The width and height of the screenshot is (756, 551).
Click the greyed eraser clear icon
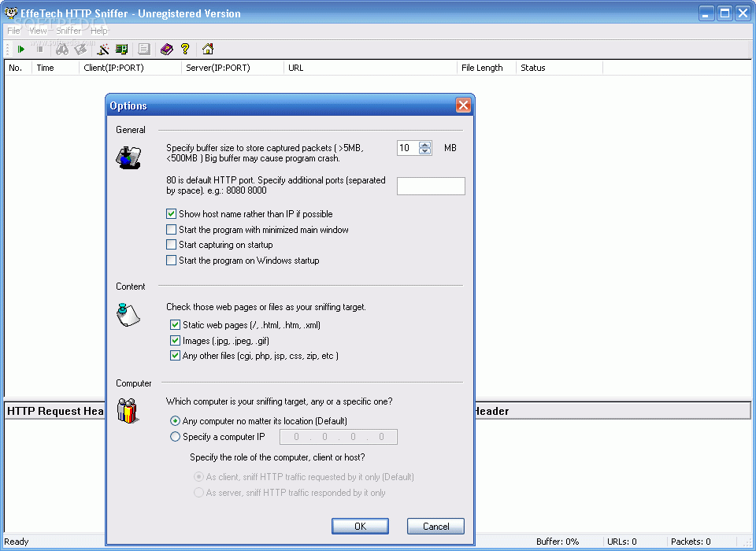[x=80, y=49]
